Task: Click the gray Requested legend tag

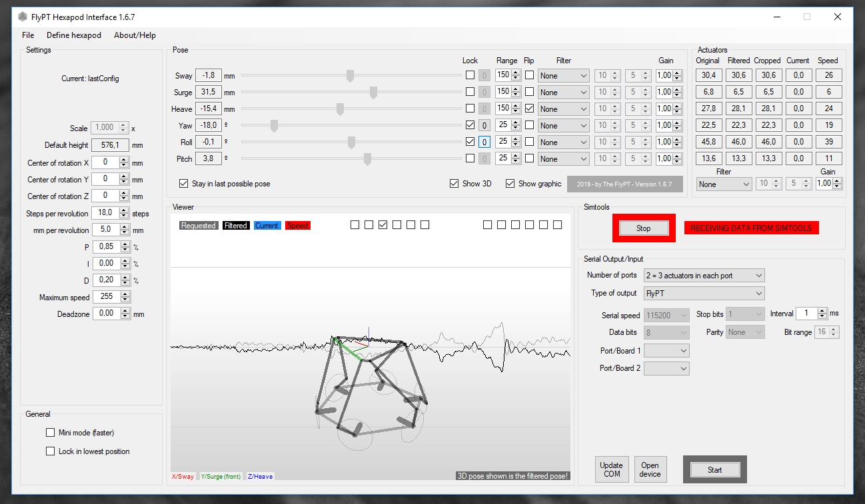Action: pyautogui.click(x=199, y=226)
